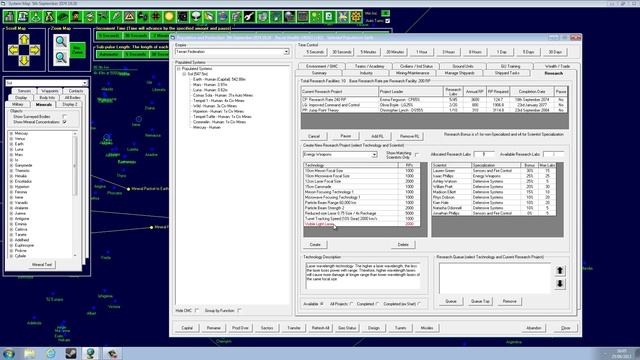Screen dimensions: 640x360
Task: Expand Ganymede in the minerals list
Action: click(x=11, y=165)
